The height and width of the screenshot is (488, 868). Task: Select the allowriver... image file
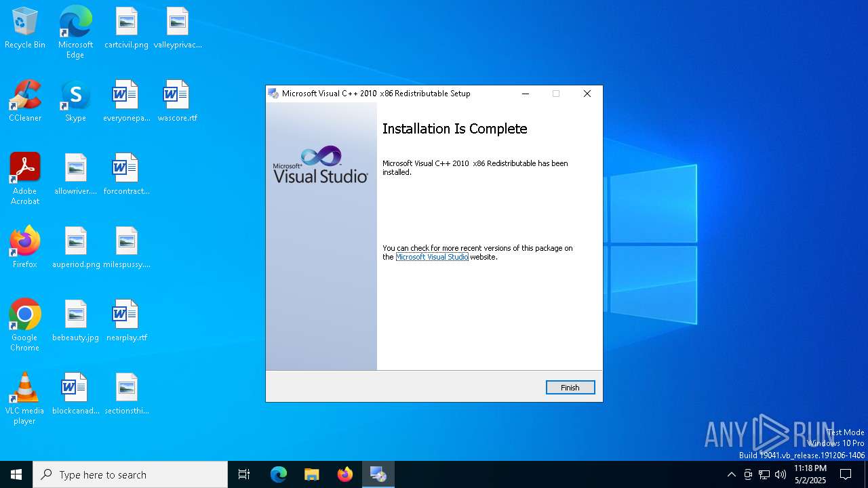[x=75, y=175]
